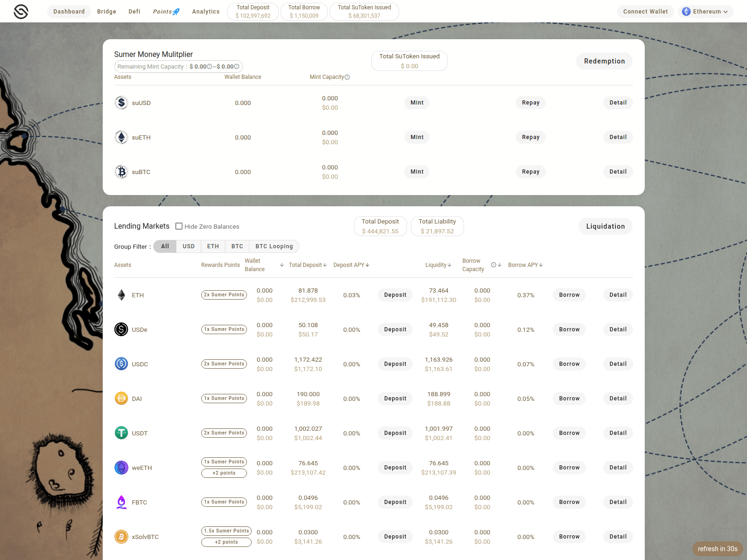Click the Total Borrow $ 1,150,009 stat
Viewport: 747px width, 560px height.
(304, 12)
